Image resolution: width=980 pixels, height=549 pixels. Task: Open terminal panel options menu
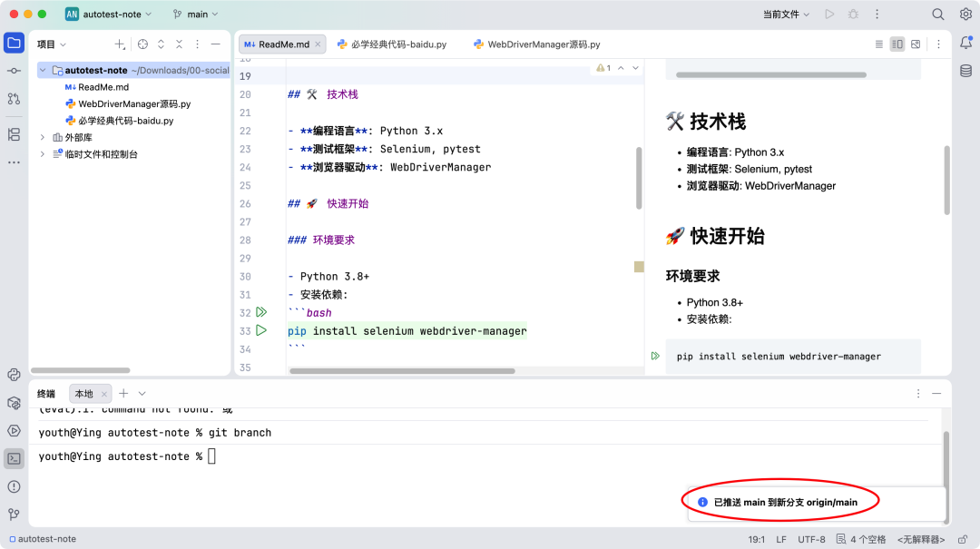918,393
